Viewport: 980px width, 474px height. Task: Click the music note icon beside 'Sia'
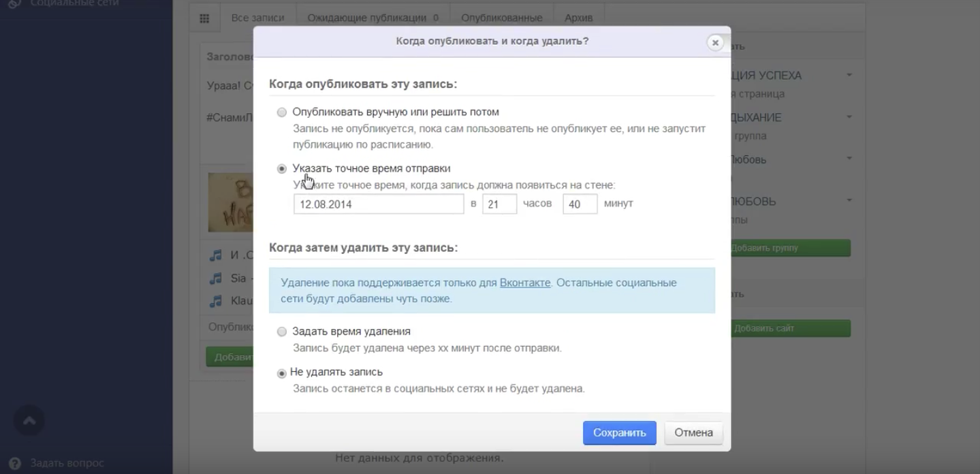click(216, 279)
